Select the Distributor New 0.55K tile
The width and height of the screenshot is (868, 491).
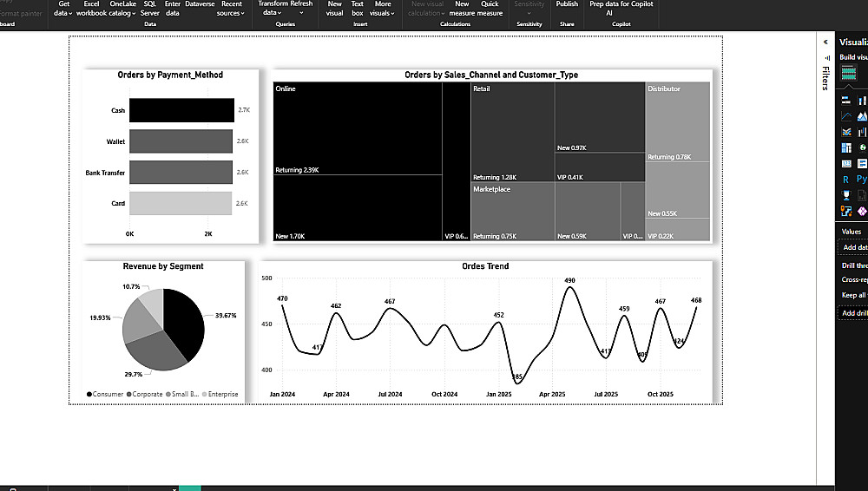[x=678, y=190]
